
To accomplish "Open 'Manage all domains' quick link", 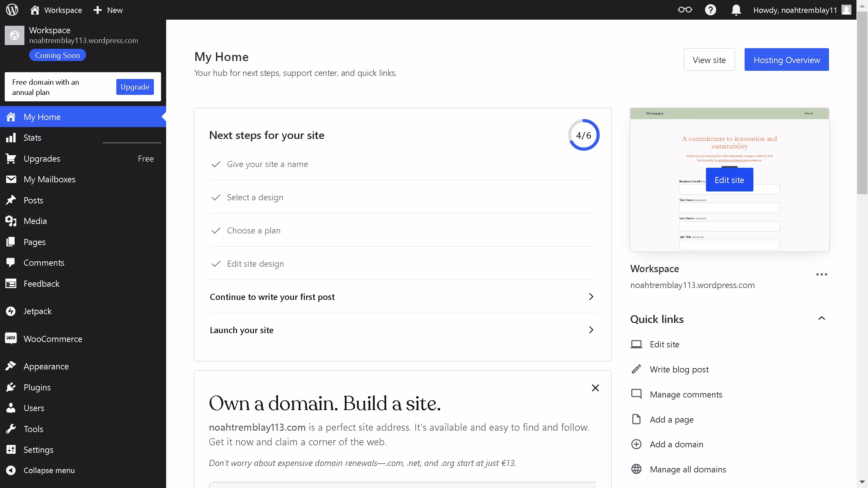I will (688, 469).
